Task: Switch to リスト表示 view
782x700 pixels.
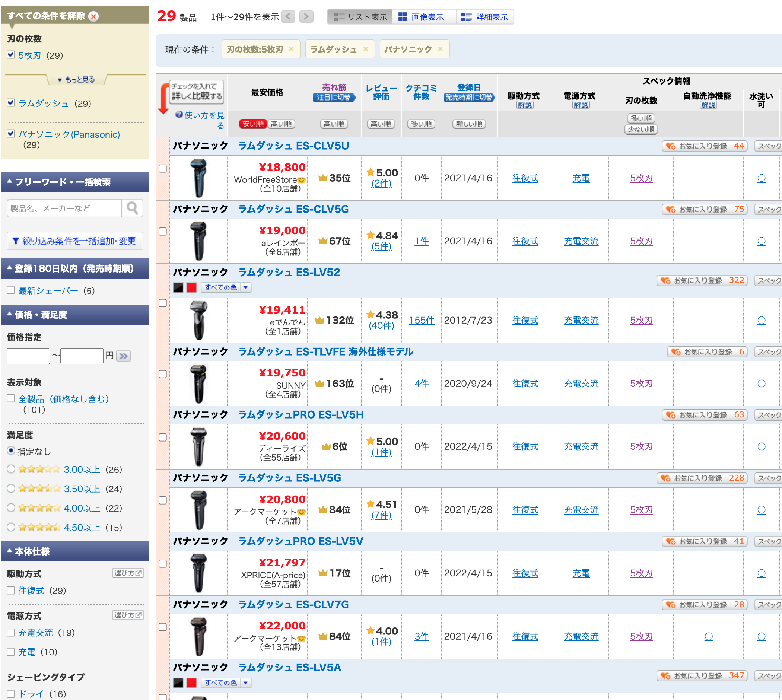Action: click(x=360, y=17)
